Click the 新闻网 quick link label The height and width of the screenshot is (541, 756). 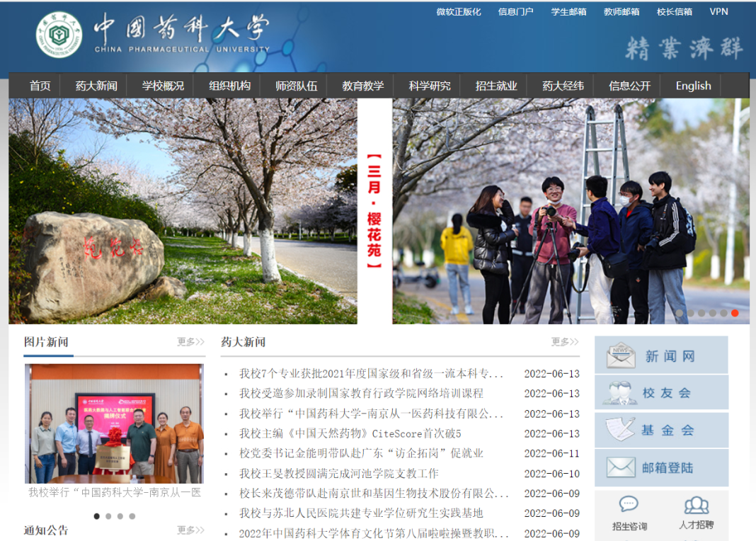(670, 356)
